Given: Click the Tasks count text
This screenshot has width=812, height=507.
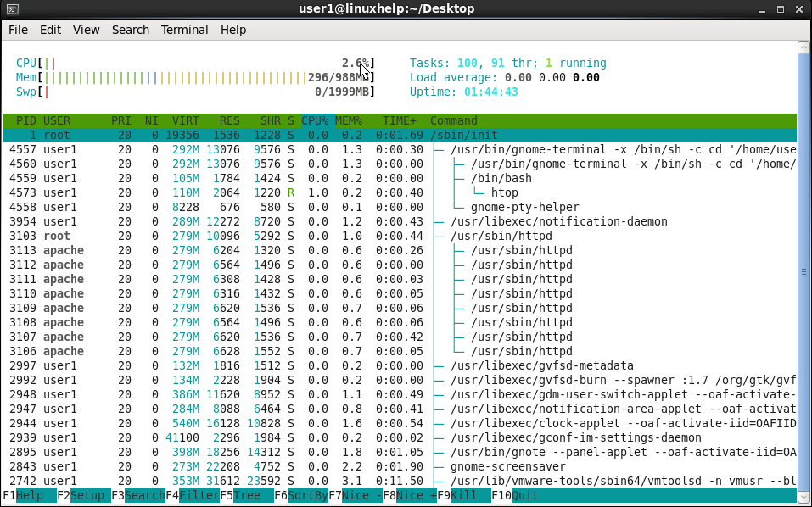Looking at the screenshot, I should (507, 63).
